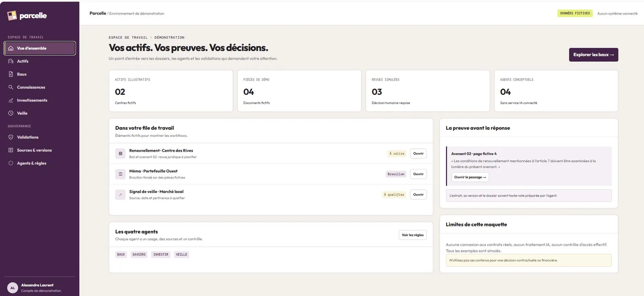Click Mémo Portefeuille Ouest title
644x296 pixels.
tap(153, 171)
